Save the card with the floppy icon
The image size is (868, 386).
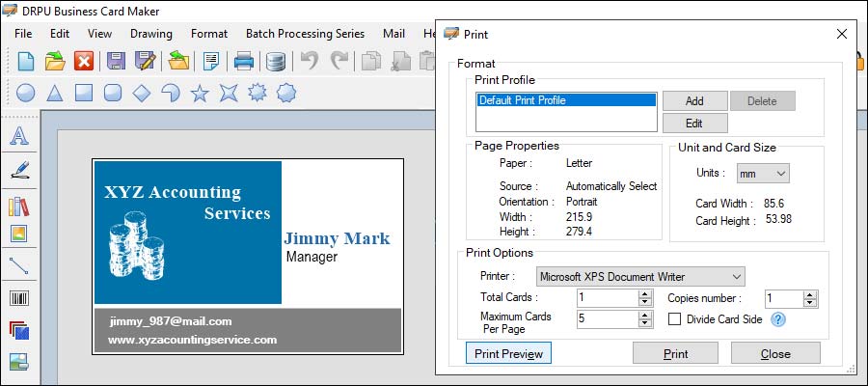tap(116, 61)
